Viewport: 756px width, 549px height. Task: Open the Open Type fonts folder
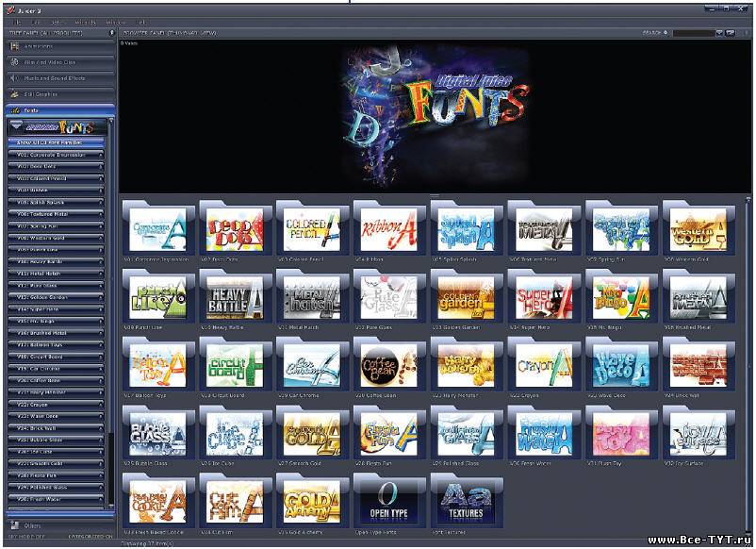[x=389, y=501]
